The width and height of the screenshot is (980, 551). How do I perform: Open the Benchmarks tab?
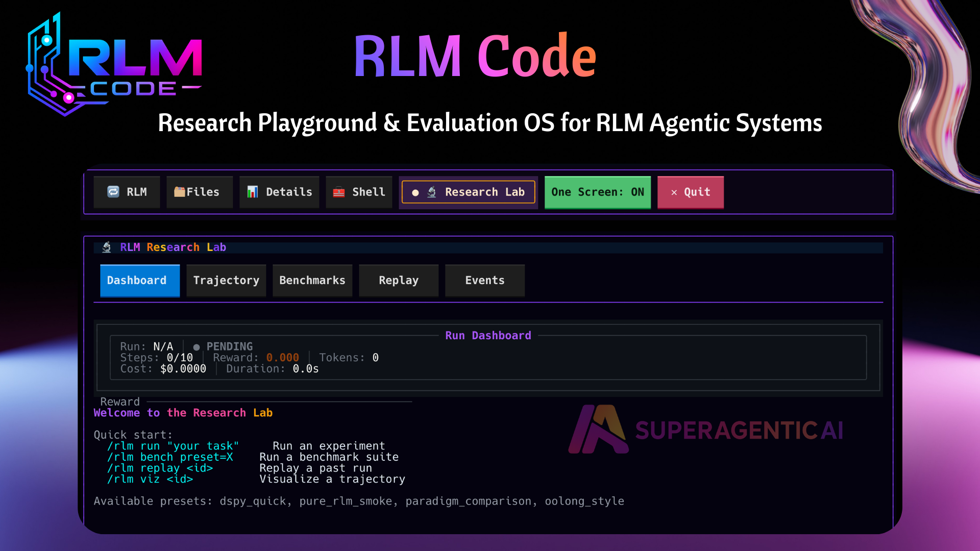312,280
